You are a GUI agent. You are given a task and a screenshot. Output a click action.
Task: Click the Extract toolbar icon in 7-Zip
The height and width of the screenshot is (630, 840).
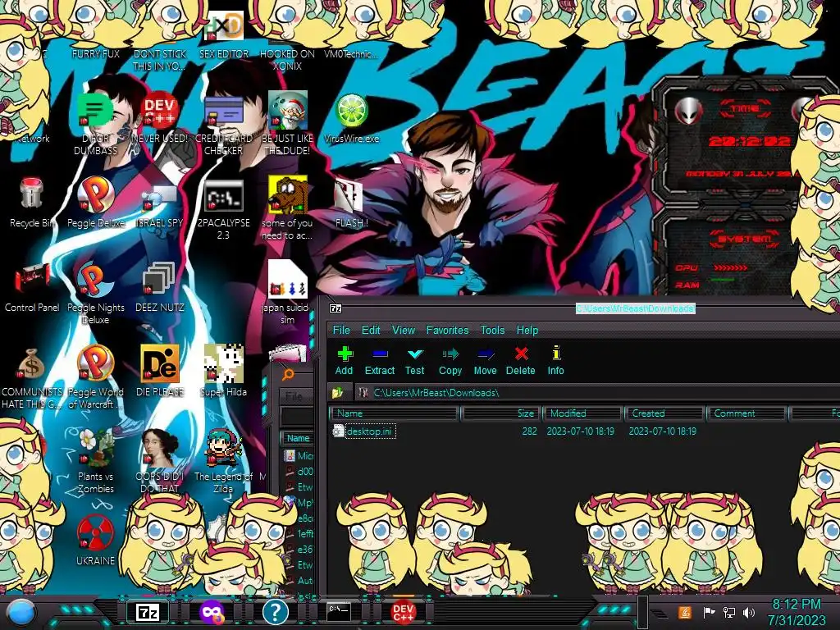tap(379, 361)
